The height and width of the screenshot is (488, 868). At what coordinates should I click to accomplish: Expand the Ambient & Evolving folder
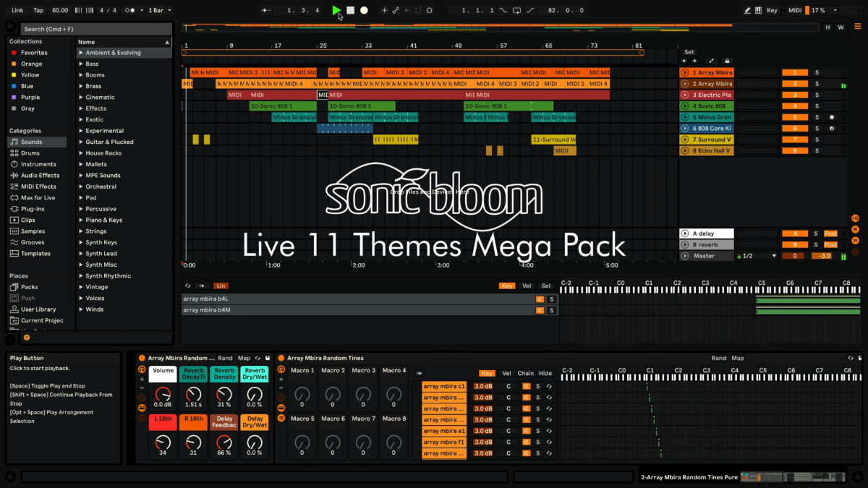tap(80, 52)
